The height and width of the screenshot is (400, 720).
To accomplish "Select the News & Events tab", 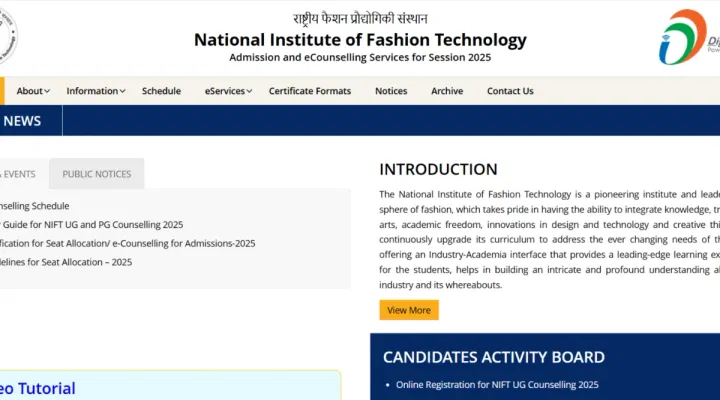I will 20,174.
